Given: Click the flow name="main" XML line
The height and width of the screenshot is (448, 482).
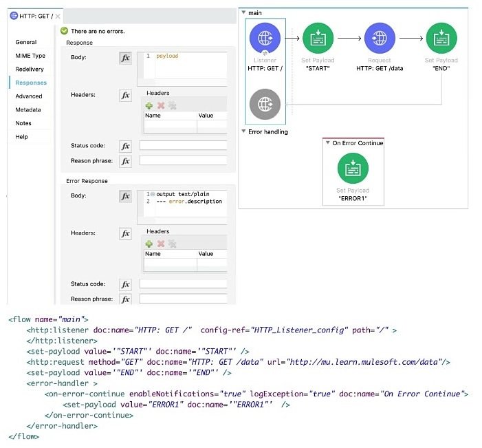Looking at the screenshot, I should pyautogui.click(x=49, y=319).
